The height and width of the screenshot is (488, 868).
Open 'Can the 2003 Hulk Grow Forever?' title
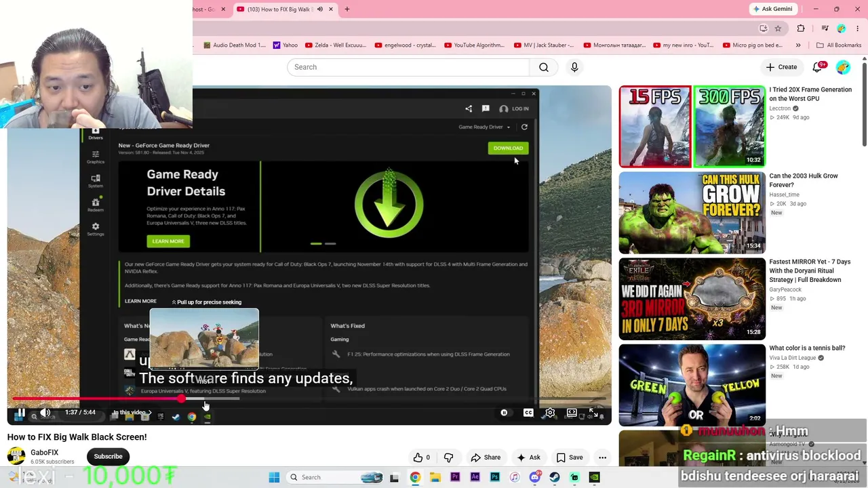click(x=804, y=180)
